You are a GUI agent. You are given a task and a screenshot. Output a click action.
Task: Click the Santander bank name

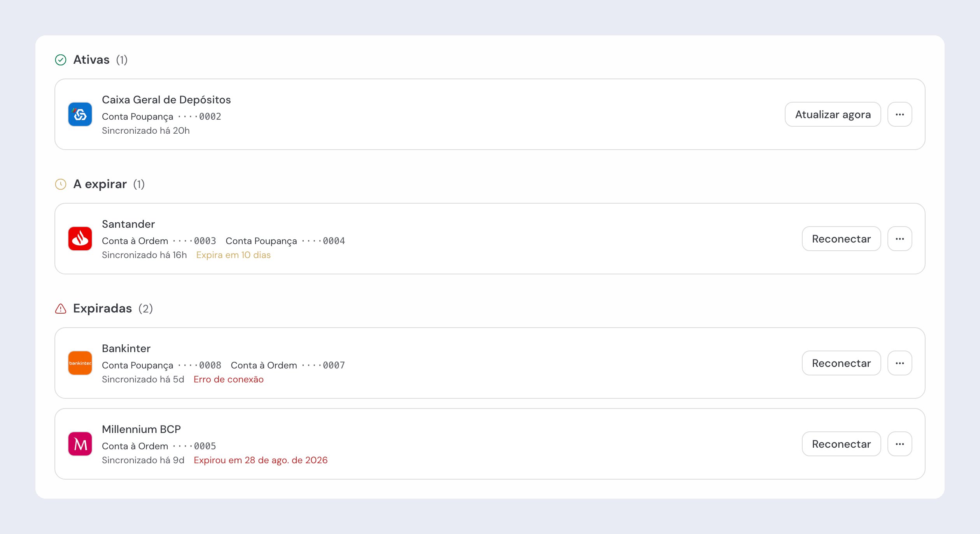[128, 224]
